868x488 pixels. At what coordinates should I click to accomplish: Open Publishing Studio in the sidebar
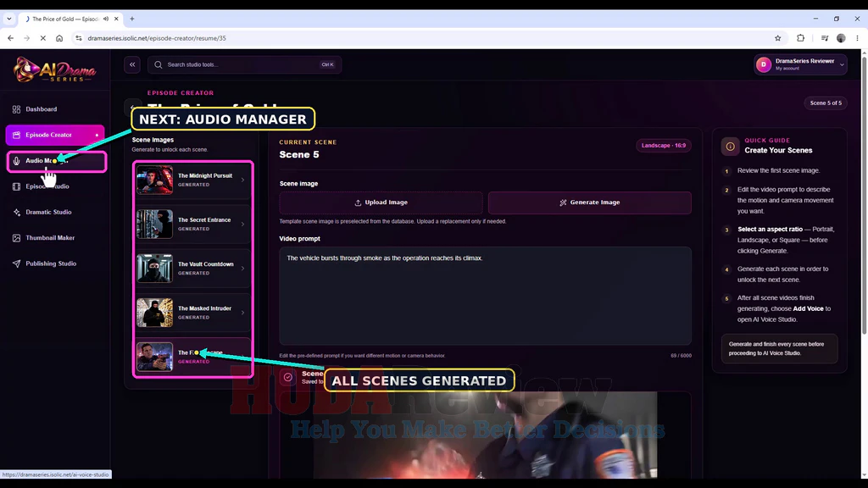click(x=55, y=263)
